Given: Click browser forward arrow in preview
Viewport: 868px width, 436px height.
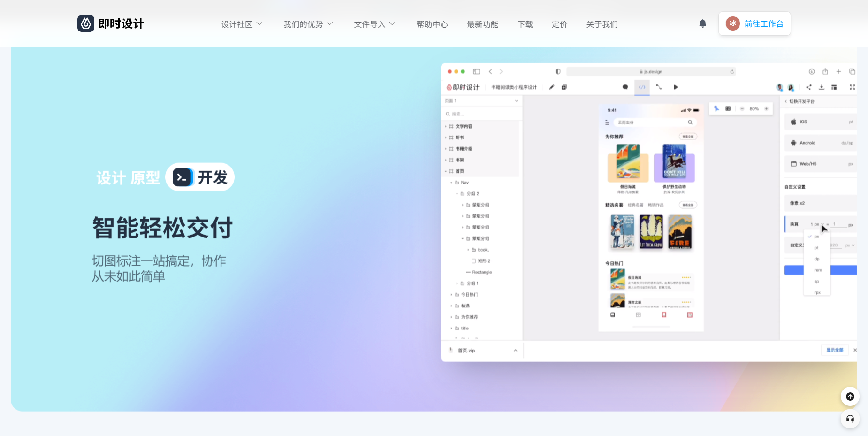Looking at the screenshot, I should (x=501, y=71).
